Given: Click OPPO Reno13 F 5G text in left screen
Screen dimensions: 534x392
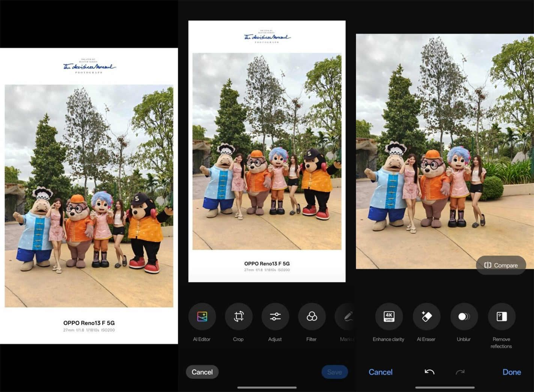Looking at the screenshot, I should click(89, 323).
